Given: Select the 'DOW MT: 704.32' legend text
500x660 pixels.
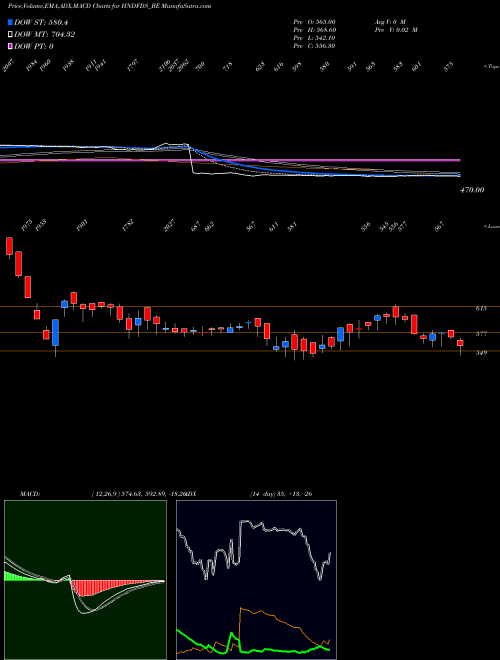Looking at the screenshot, I should point(45,35).
